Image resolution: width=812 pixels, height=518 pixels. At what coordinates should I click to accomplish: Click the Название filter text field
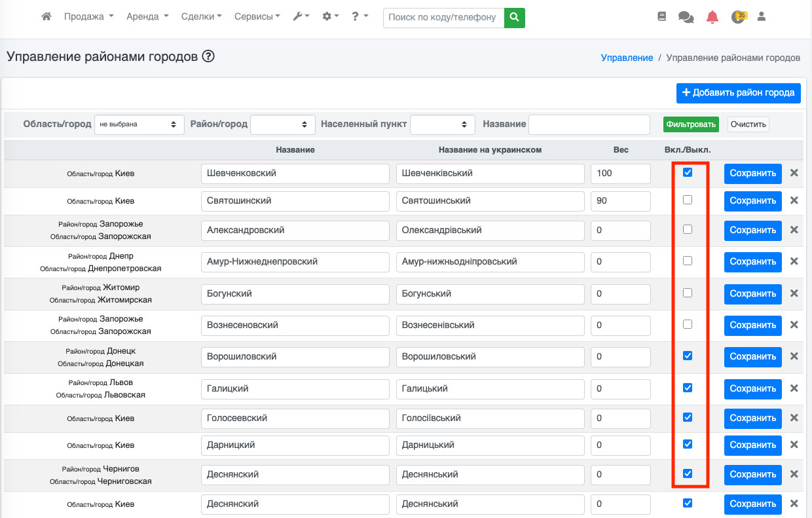click(589, 124)
